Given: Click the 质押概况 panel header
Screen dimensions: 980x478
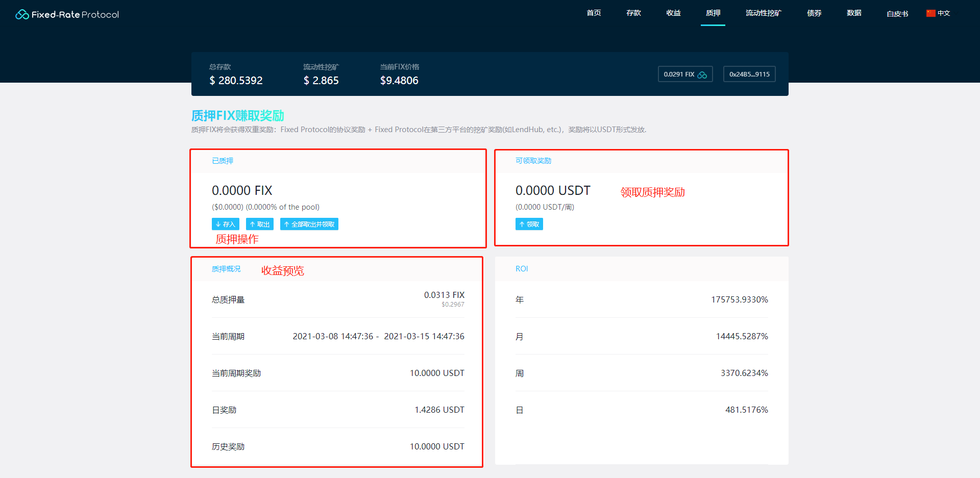Looking at the screenshot, I should 226,269.
